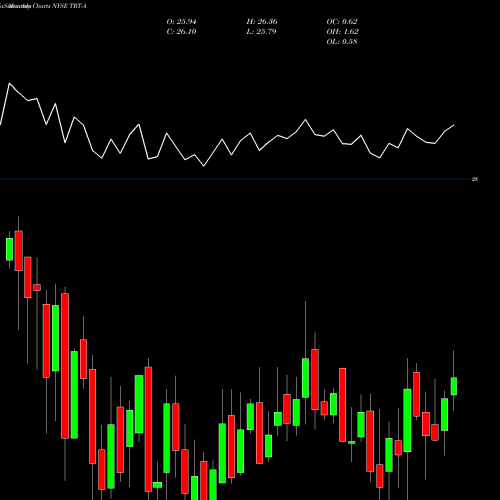
Task: Click the 'L: 25.79' low value
Action: [x=261, y=32]
